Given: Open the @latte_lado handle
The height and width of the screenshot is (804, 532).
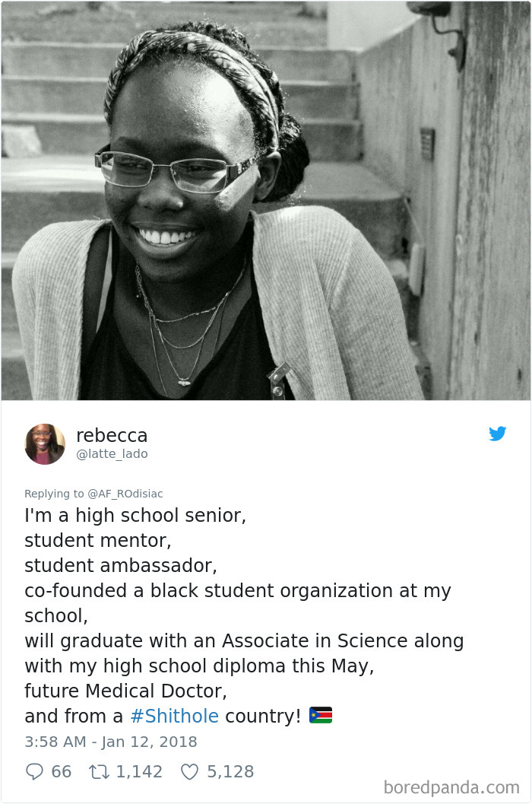Looking at the screenshot, I should pos(112,454).
